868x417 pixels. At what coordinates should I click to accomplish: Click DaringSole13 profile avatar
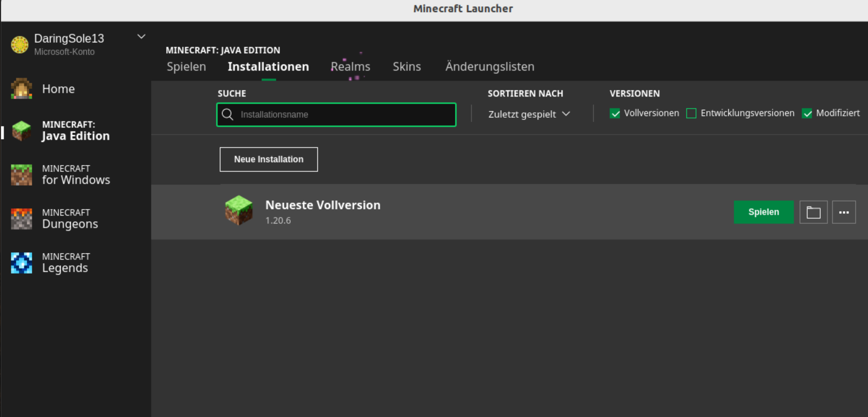pos(20,45)
